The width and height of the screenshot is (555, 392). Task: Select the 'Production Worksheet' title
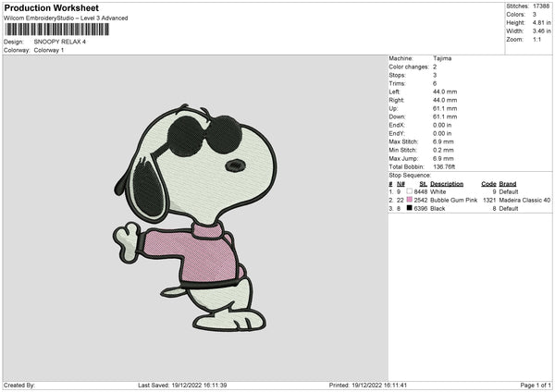52,7
